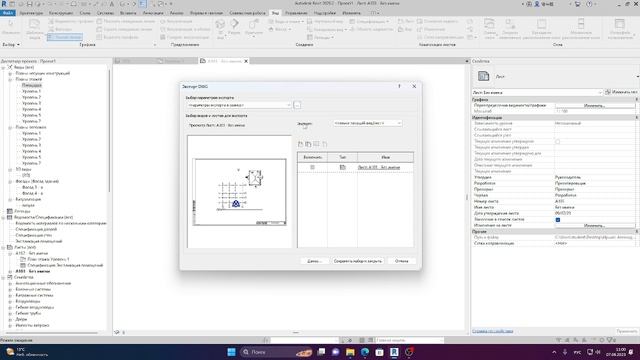Open the Виды в плане dropdown in ribbon

(x=286, y=21)
